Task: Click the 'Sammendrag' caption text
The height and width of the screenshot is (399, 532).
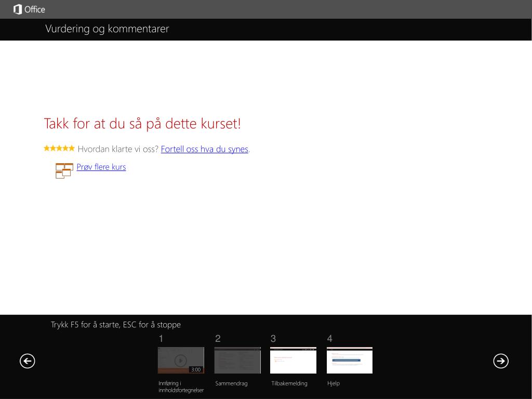Action: [231, 383]
